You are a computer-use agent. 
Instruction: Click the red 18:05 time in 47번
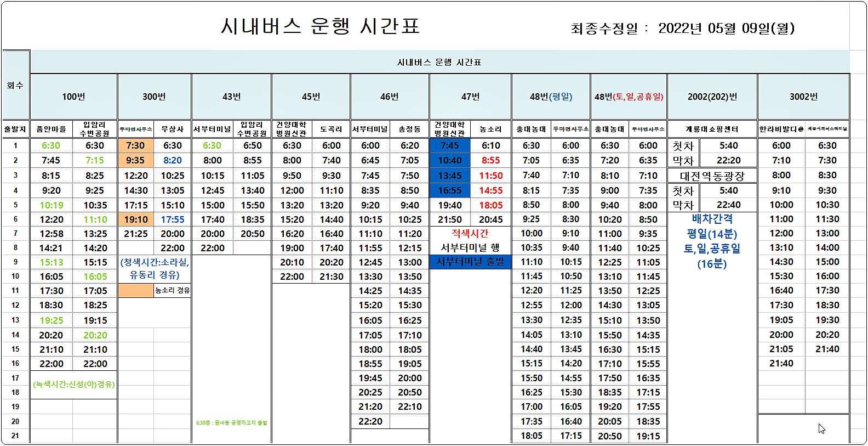coord(491,205)
